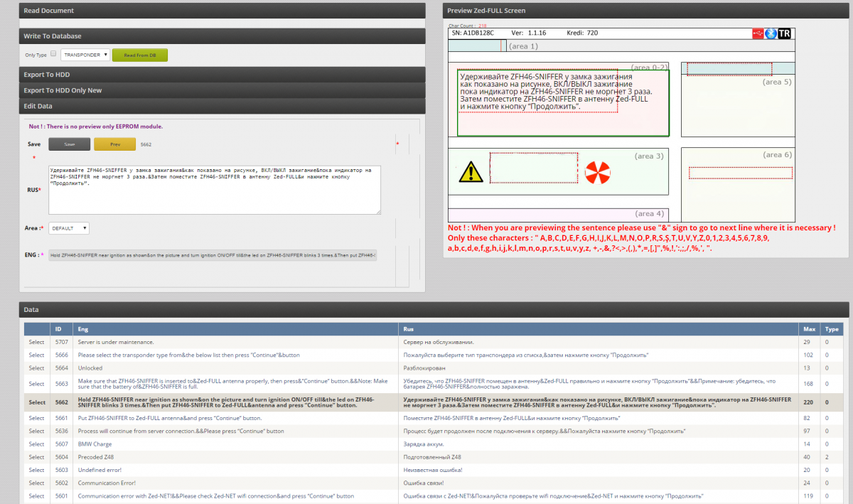Viewport: 853px width, 504px height.
Task: Click the Type column header
Action: point(830,329)
